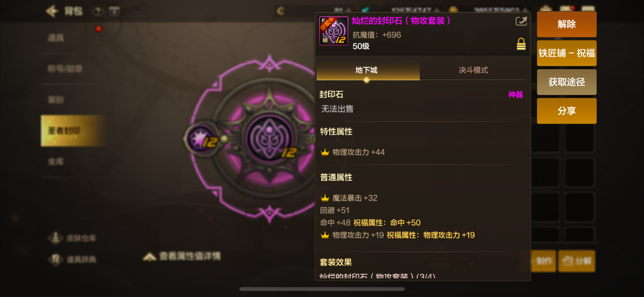The height and width of the screenshot is (297, 644).
Task: Tap the small +12 seal stone slot
Action: pos(202,138)
